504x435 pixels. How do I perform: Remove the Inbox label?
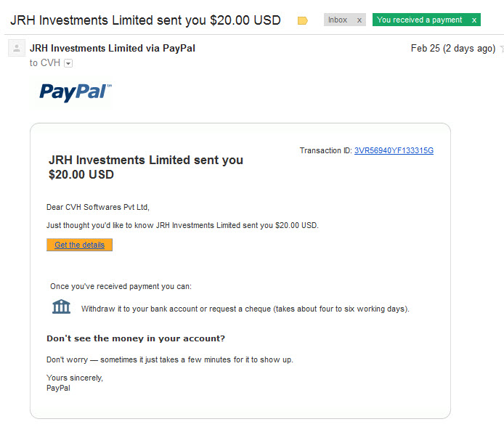click(x=359, y=20)
